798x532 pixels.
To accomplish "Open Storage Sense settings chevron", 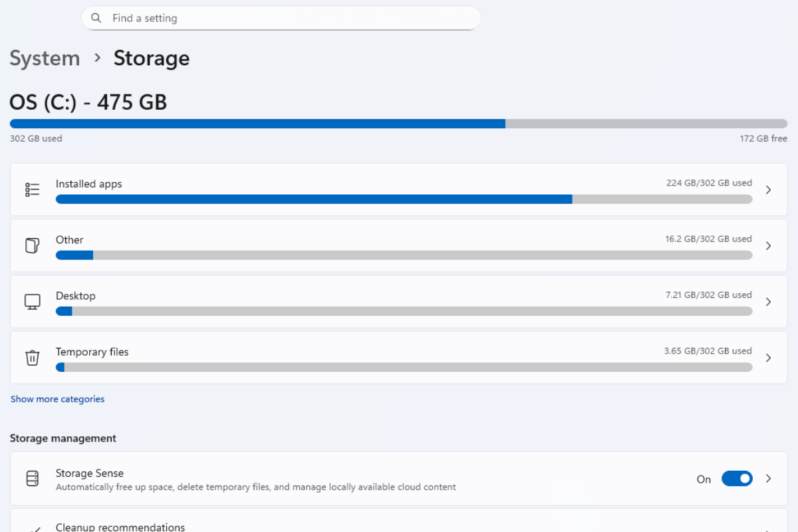I will point(768,479).
